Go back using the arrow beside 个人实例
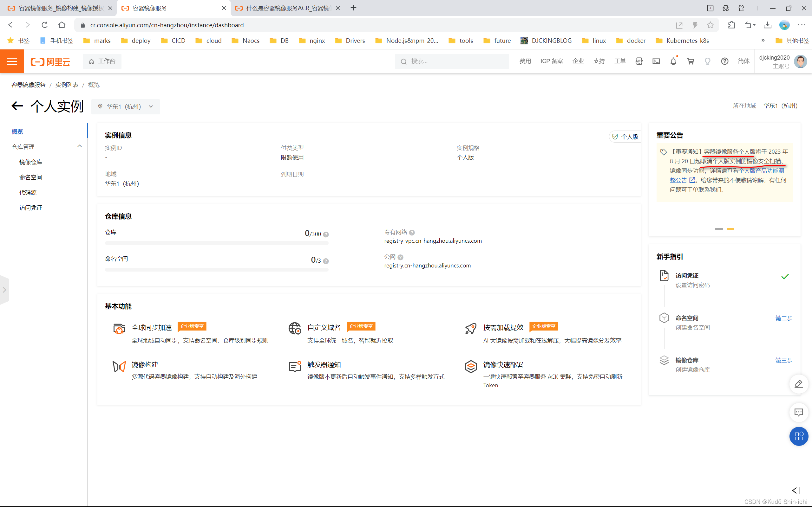 pos(17,106)
